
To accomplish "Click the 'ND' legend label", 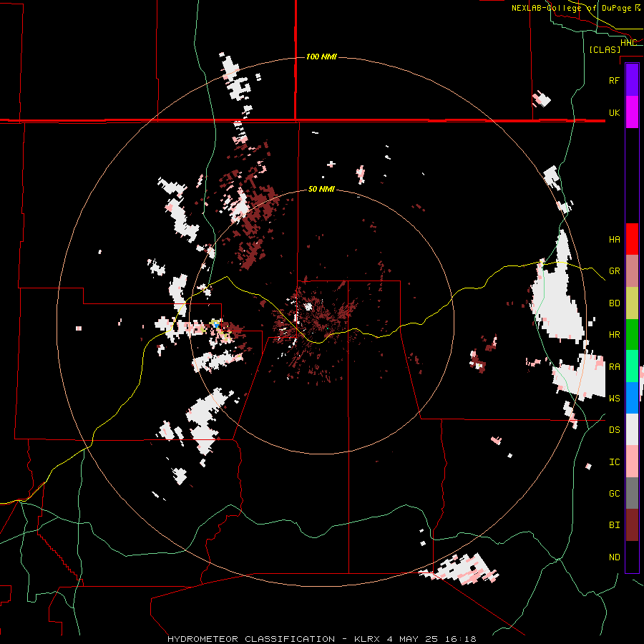I will [615, 557].
